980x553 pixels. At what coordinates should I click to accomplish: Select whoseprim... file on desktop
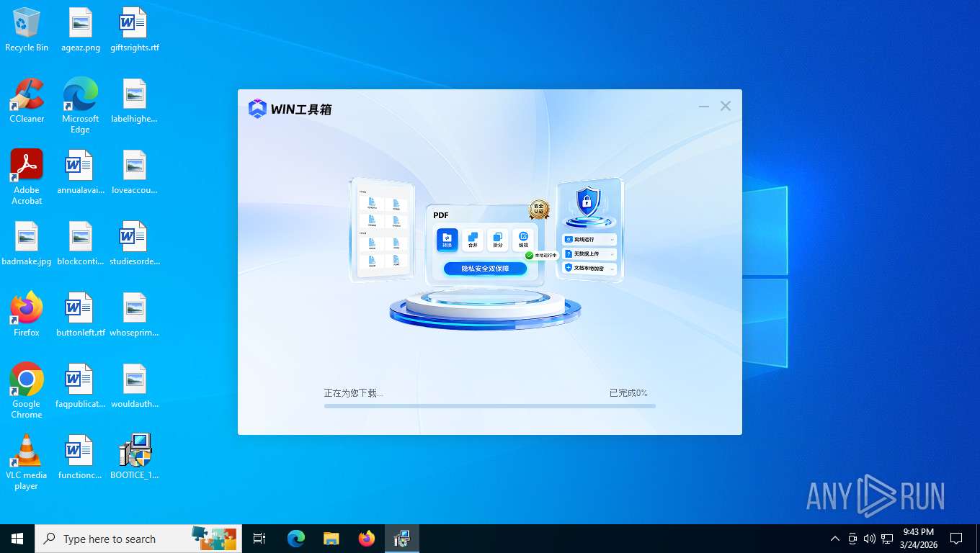click(134, 315)
